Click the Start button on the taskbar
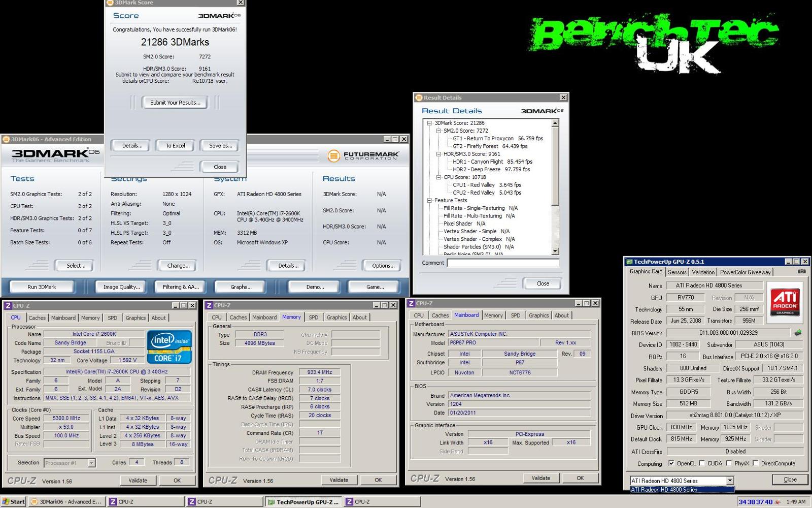Image resolution: width=812 pixels, height=508 pixels. [13, 502]
